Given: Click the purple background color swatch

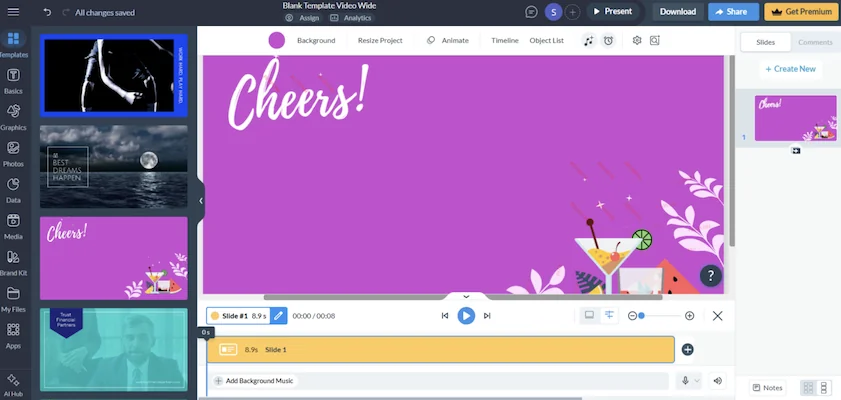Looking at the screenshot, I should (277, 40).
